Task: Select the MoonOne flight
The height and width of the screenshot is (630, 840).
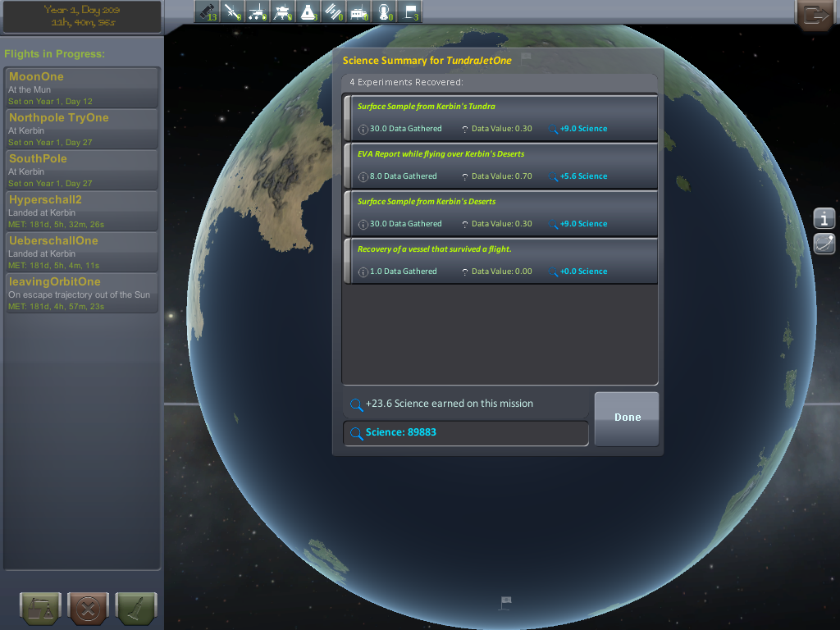Action: point(81,88)
